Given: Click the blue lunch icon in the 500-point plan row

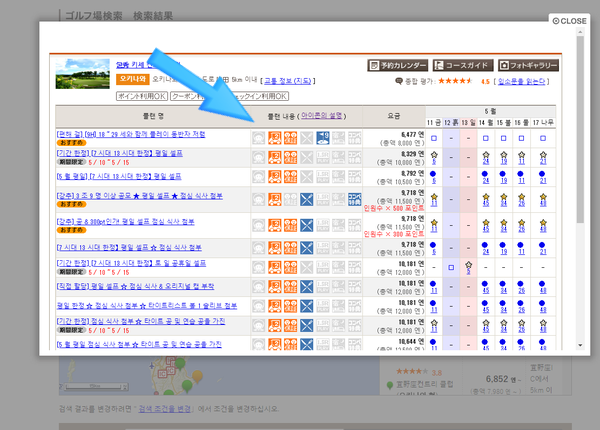Looking at the screenshot, I should [x=307, y=199].
